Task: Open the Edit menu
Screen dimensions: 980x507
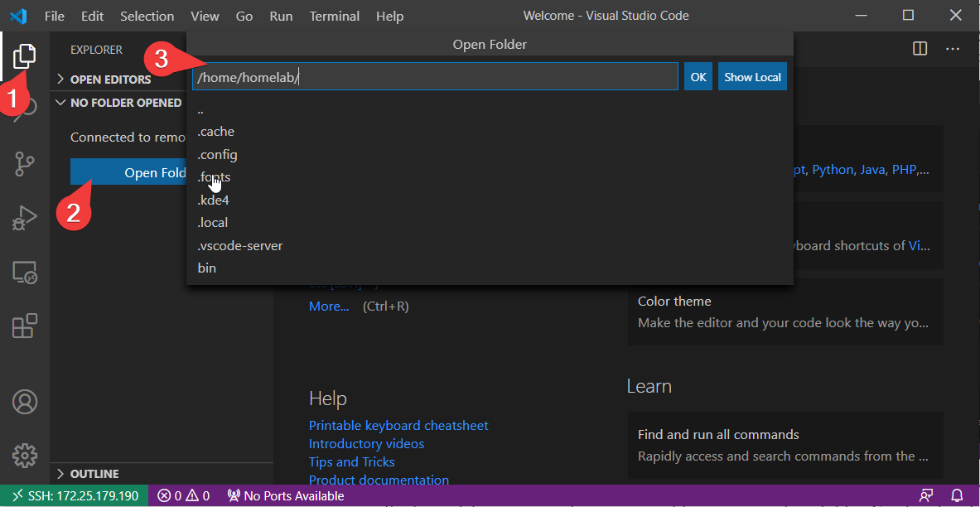Action: (x=93, y=16)
